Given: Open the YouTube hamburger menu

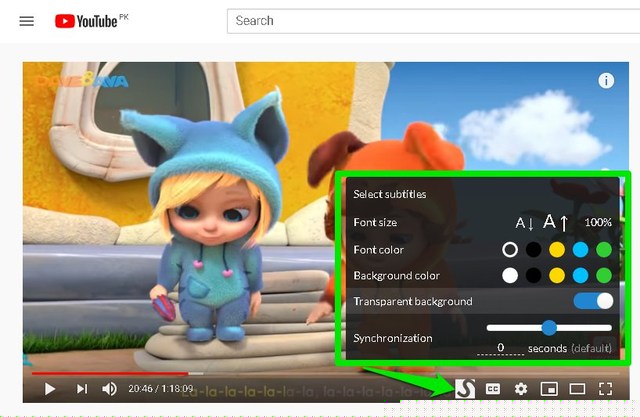Looking at the screenshot, I should [27, 21].
